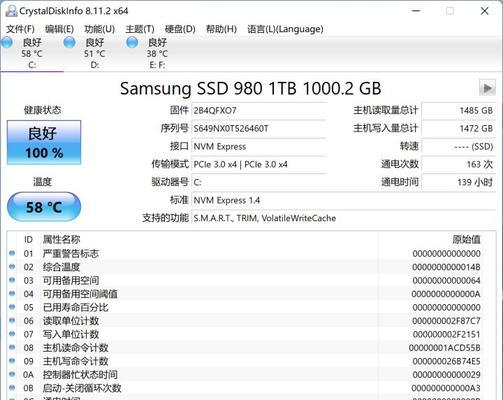Image resolution: width=503 pixels, height=400 pixels.
Task: Click status dot of attribute 08 row
Action: [12, 347]
